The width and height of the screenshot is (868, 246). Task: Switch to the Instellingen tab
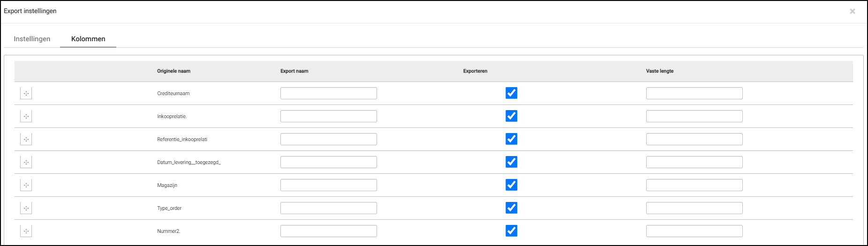[x=32, y=39]
